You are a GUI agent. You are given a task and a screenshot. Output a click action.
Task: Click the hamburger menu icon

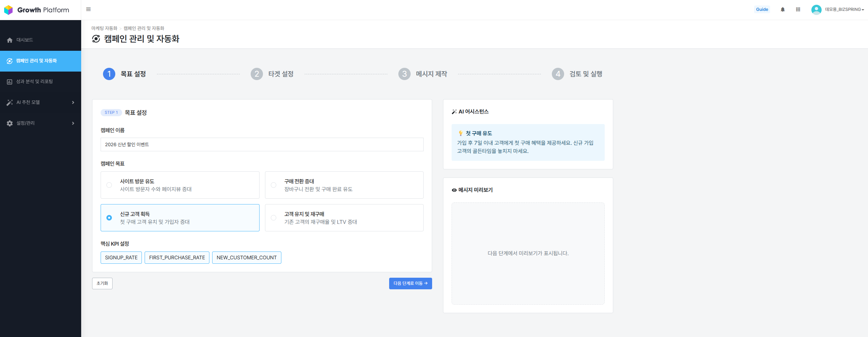[x=88, y=10]
